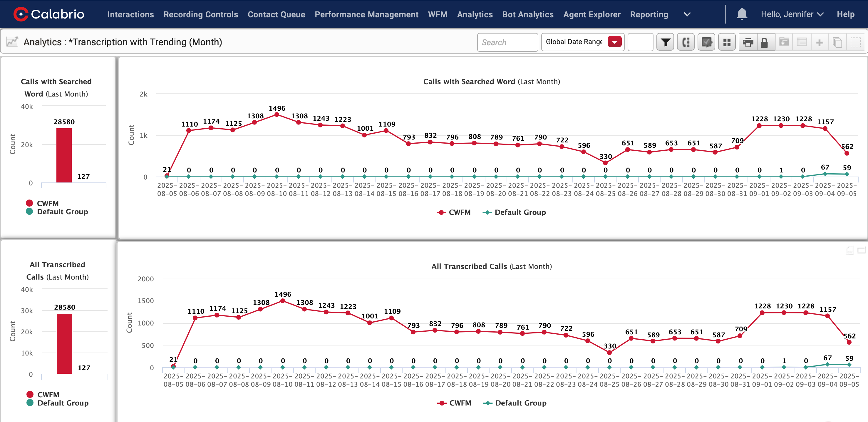Open the Agent Explorer page
Screen dimensions: 868x422
[592, 14]
